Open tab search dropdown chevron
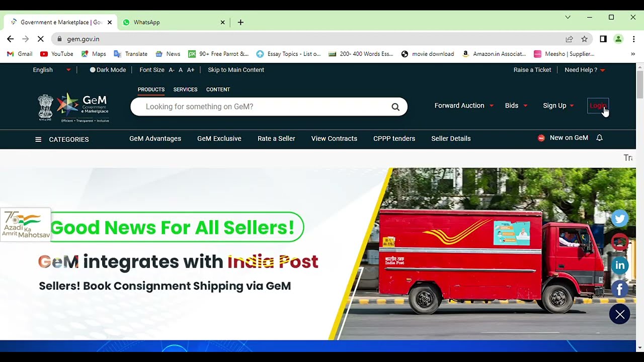Viewport: 644px width, 362px height. (568, 17)
